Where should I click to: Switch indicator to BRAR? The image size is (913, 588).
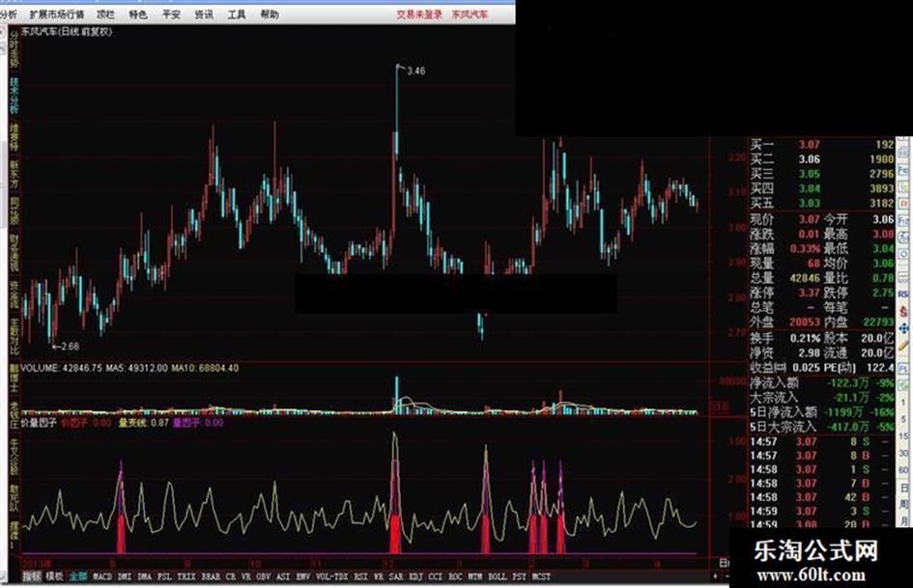[x=211, y=576]
